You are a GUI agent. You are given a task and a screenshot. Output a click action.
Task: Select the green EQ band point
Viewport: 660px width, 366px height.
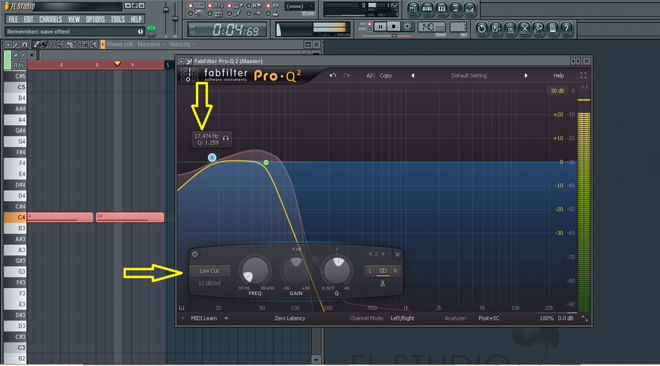[266, 162]
